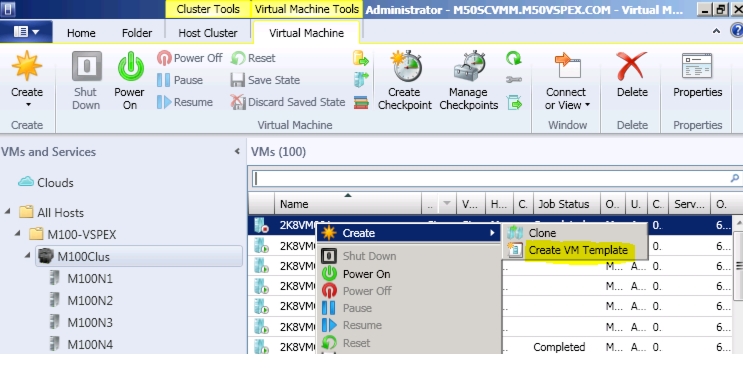Sort by the Job Status column header

point(567,204)
